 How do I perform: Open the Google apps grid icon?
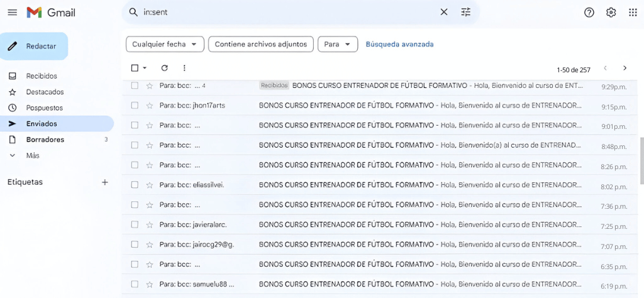point(633,13)
